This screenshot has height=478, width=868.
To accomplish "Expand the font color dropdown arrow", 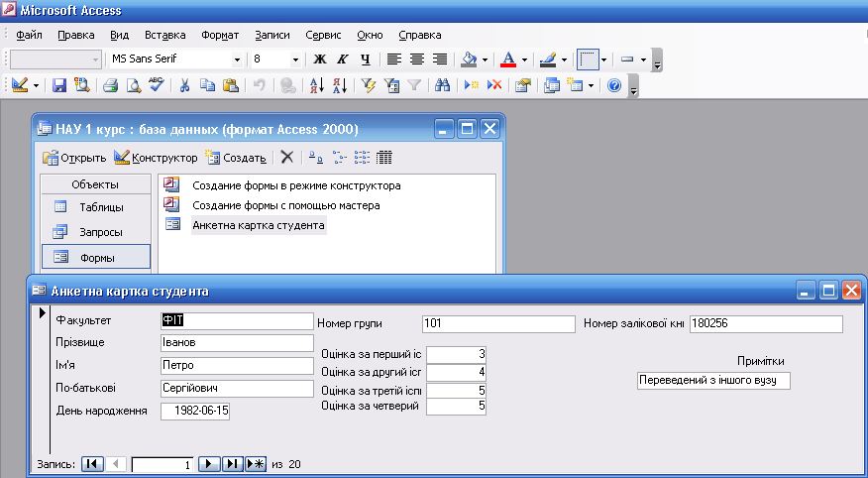I will pyautogui.click(x=525, y=60).
